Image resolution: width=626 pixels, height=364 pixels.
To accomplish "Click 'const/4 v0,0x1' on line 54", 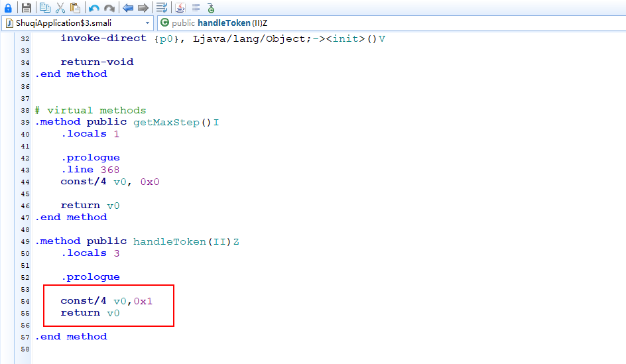I will [107, 301].
